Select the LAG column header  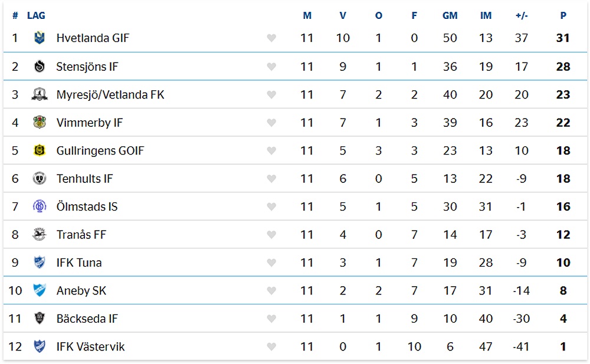[x=36, y=15]
